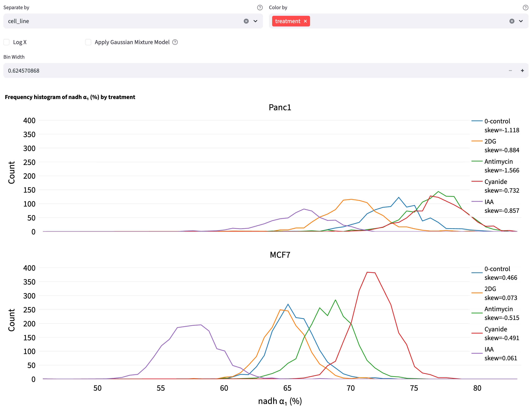Open help tooltip for Color by
This screenshot has height=415, width=532.
coord(525,7)
